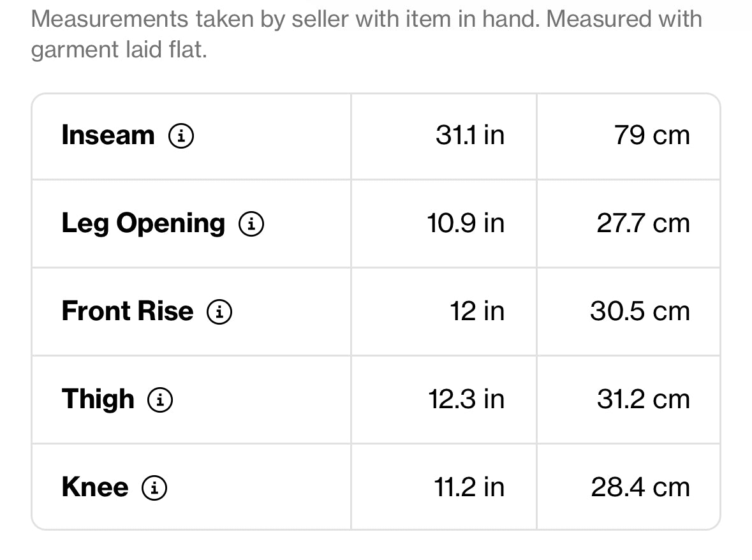Select the 31.2 cm thigh value
The width and height of the screenshot is (752, 560).
point(643,399)
